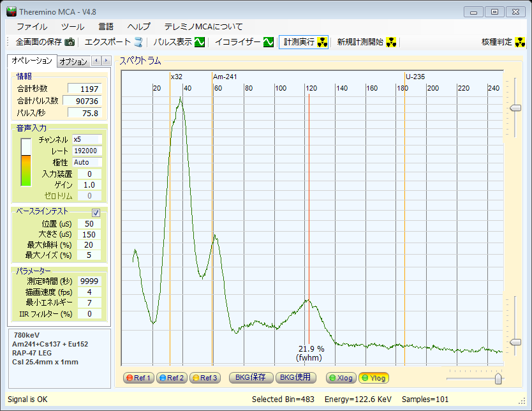Click the 入力装置 value field
Viewport: 532px width, 411px height.
pos(89,174)
